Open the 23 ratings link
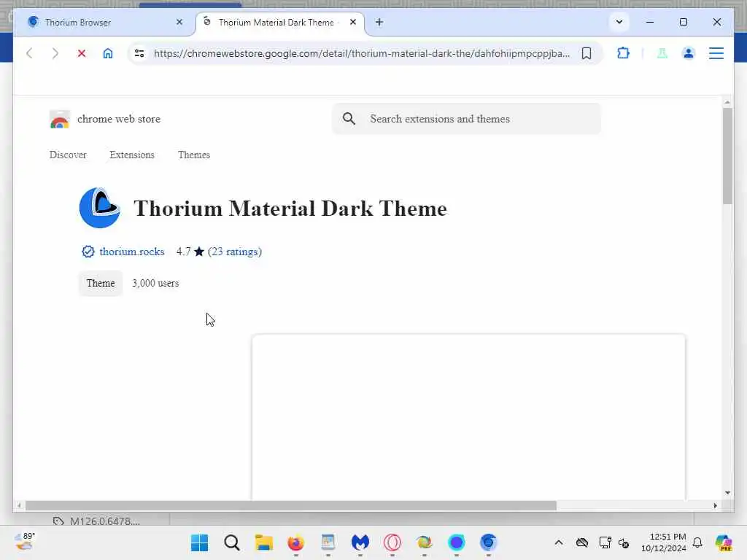The height and width of the screenshot is (560, 747). tap(235, 252)
